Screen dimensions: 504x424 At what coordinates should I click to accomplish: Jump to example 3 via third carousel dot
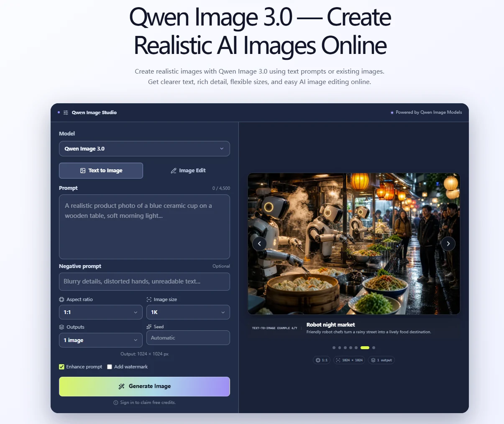[345, 347]
